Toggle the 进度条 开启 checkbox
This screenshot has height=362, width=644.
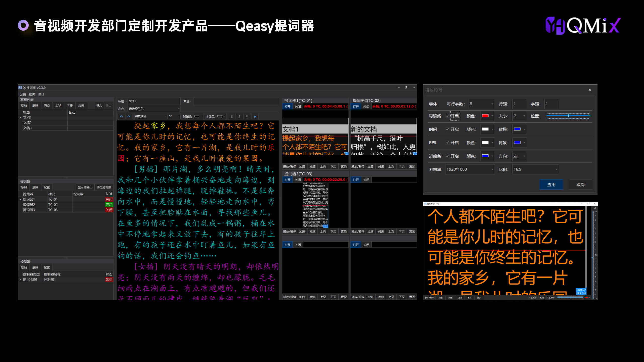click(448, 156)
